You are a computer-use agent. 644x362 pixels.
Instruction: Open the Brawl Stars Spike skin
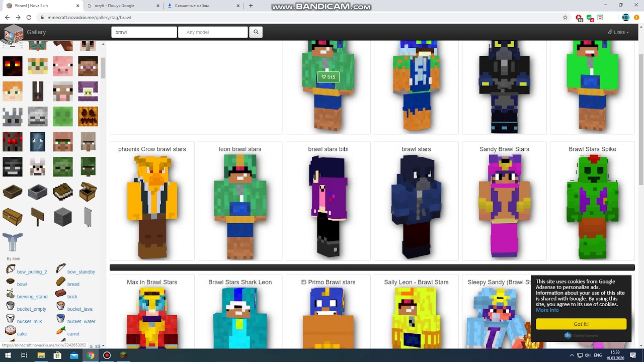[592, 201]
